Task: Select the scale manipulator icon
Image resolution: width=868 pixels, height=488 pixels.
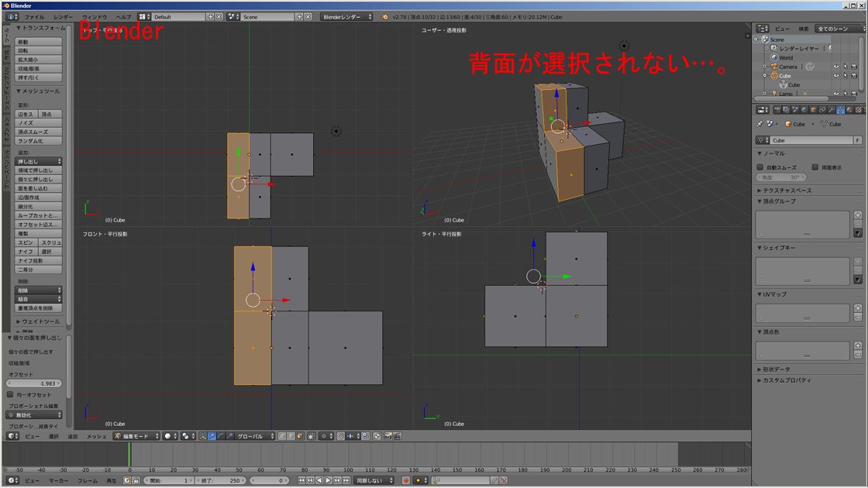Action: [229, 437]
